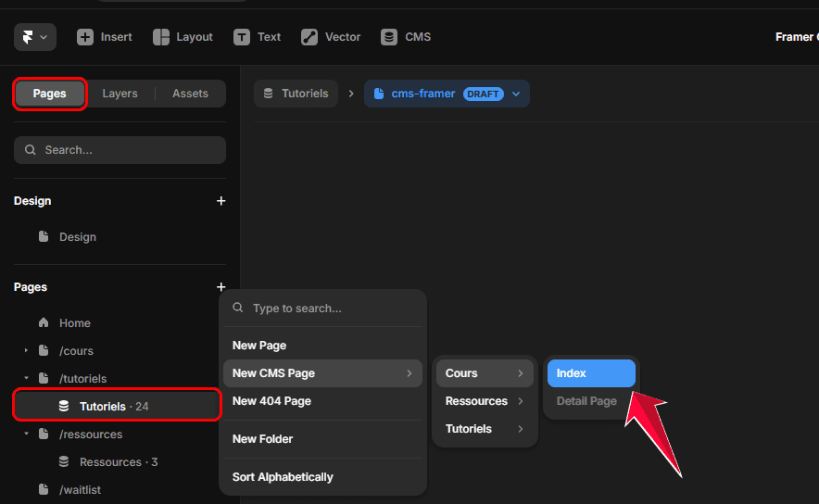Choose New Folder from the menu
Viewport: 819px width, 504px height.
click(x=322, y=439)
